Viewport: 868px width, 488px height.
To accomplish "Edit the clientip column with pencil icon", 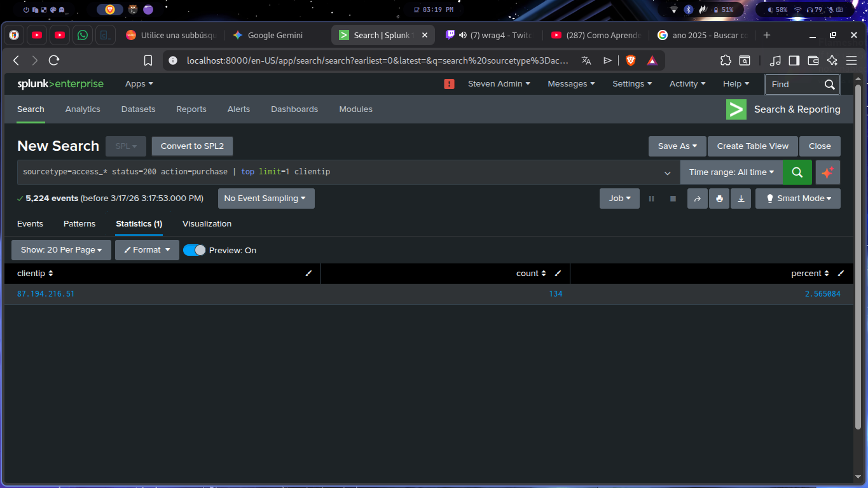I will tap(308, 274).
